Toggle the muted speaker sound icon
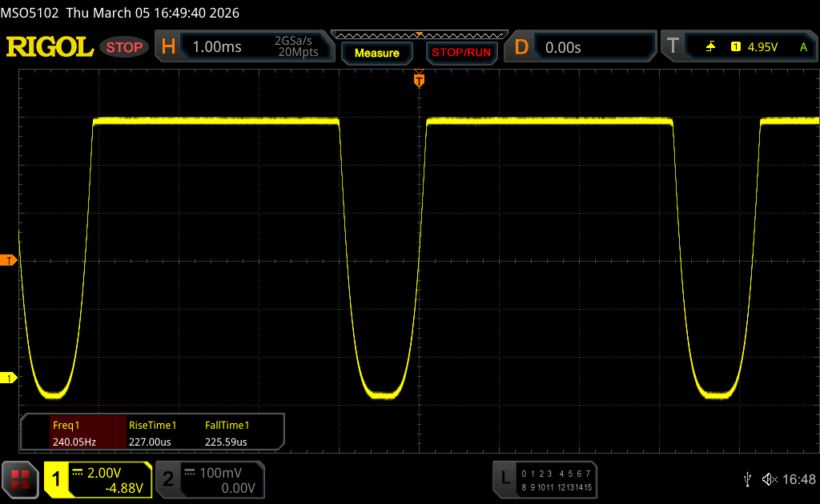 pyautogui.click(x=770, y=479)
